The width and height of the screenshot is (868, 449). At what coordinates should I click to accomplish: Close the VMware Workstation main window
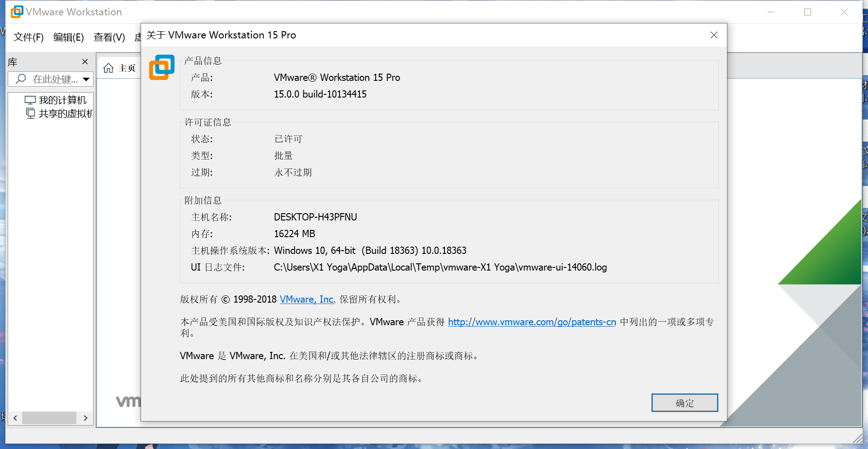pos(844,12)
